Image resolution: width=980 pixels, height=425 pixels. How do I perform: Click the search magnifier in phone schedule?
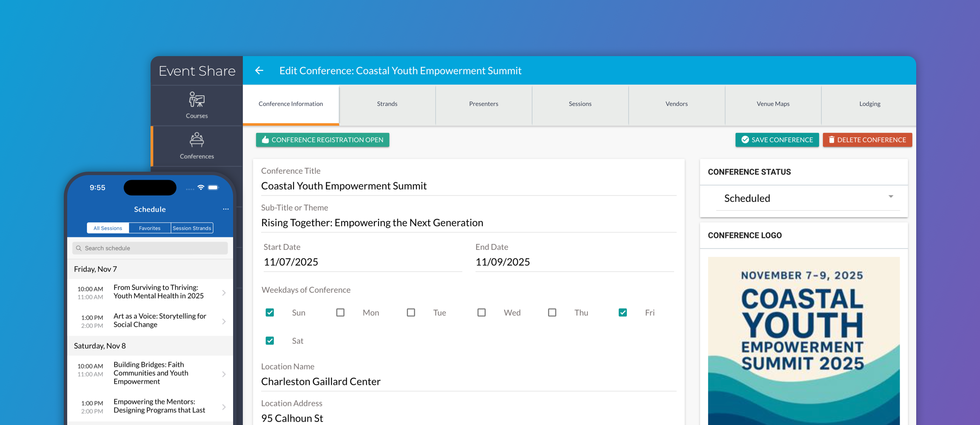[79, 248]
